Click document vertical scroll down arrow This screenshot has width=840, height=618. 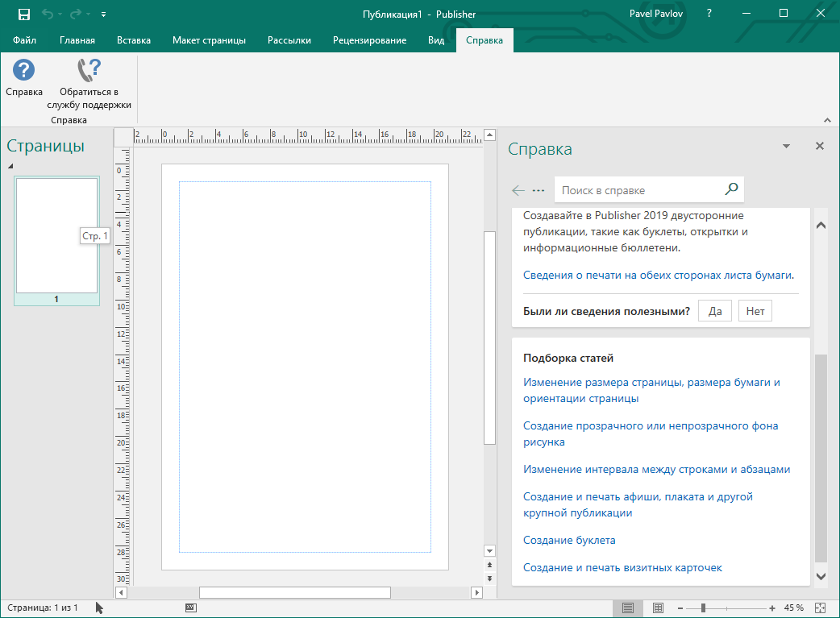click(489, 550)
